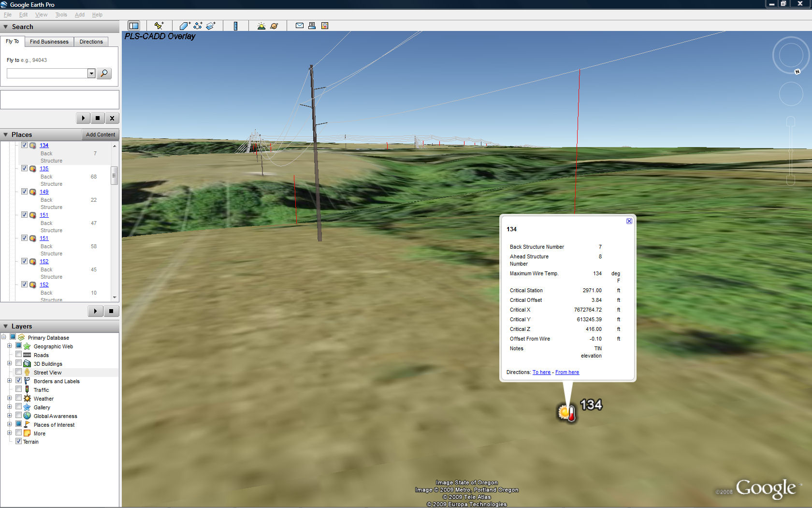Click 3D Buildings layer icon
The width and height of the screenshot is (812, 508).
[27, 364]
